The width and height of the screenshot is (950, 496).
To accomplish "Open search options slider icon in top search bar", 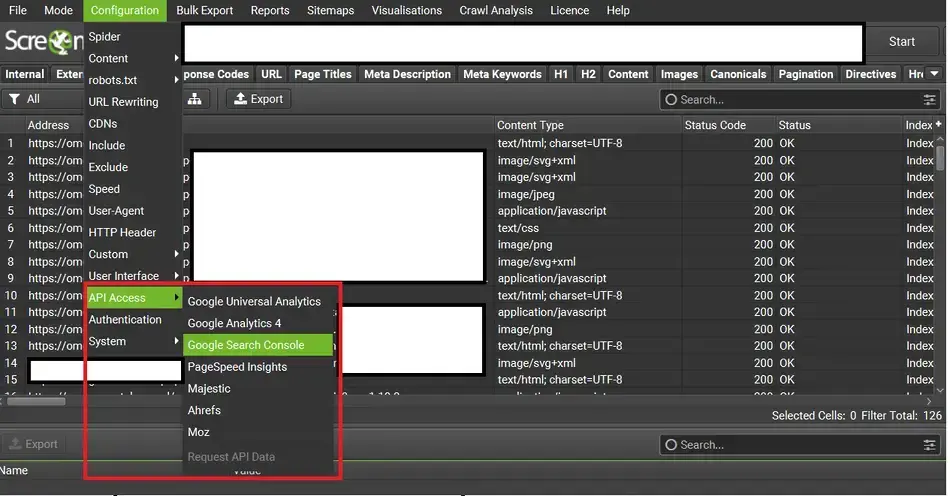I will [930, 100].
